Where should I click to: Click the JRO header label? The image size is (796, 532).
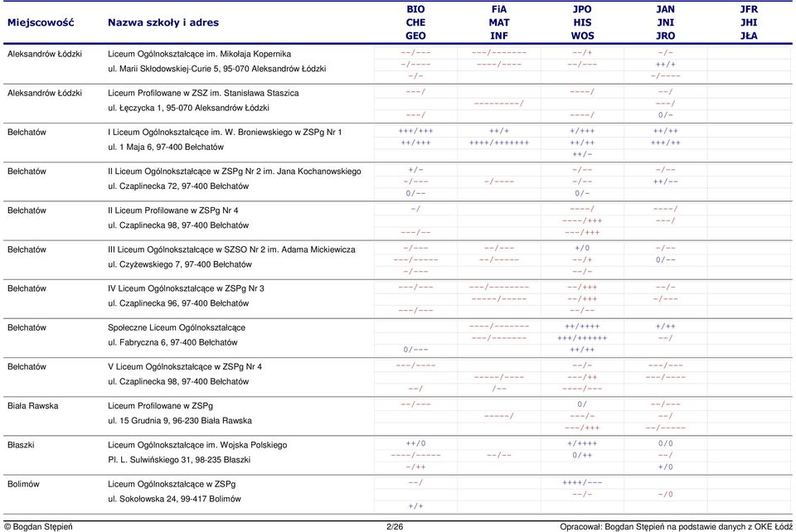click(665, 36)
